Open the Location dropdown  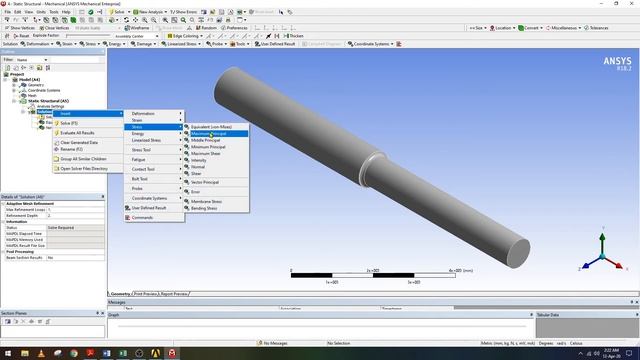[502, 28]
